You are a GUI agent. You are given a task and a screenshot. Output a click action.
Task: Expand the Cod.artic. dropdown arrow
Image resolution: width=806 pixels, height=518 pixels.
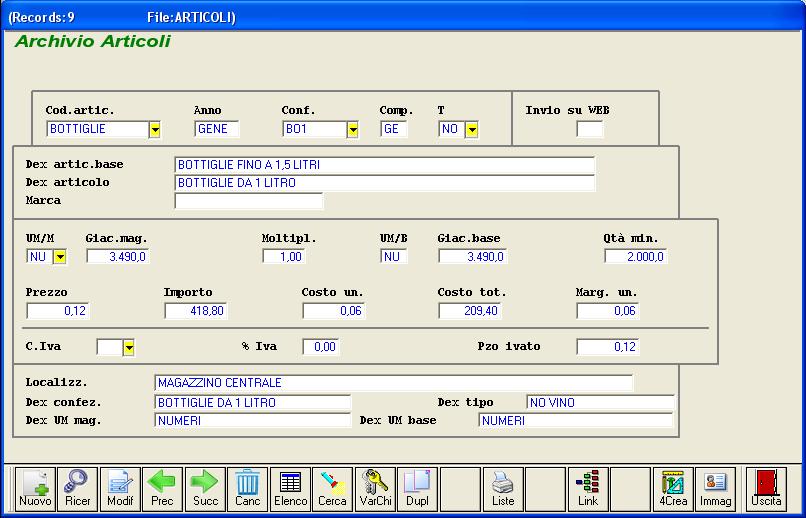click(x=155, y=129)
